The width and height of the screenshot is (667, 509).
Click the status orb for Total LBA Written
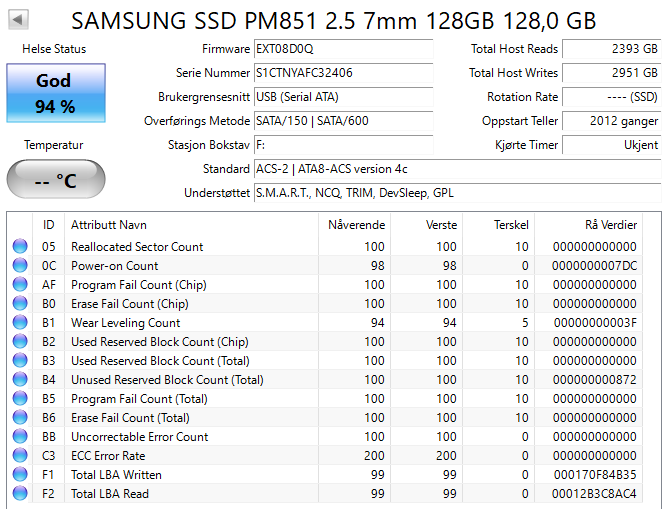tap(20, 475)
